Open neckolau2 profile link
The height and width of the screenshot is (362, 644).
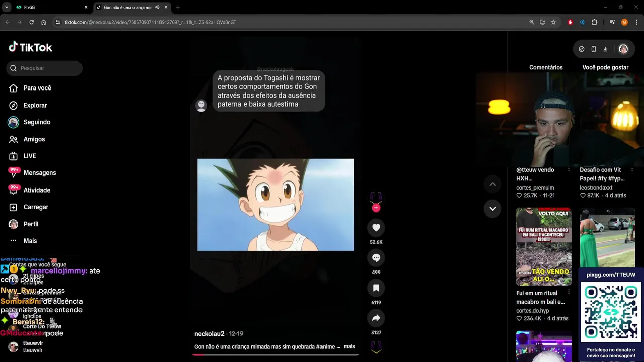pyautogui.click(x=209, y=334)
